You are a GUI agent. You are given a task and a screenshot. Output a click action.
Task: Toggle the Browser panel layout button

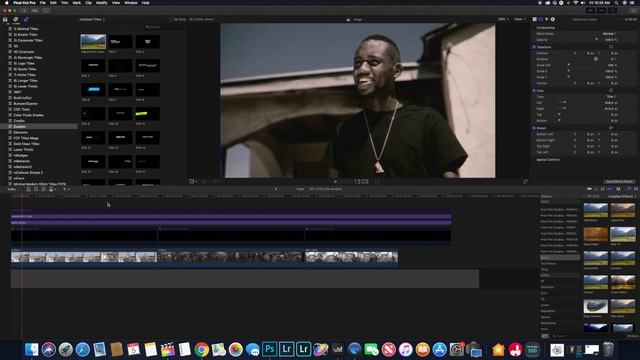coord(591,11)
